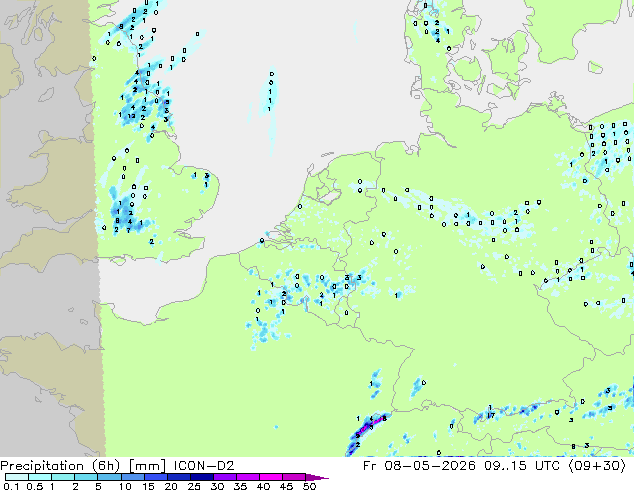Click the 30–35 mm purple legend swatch

[224, 477]
